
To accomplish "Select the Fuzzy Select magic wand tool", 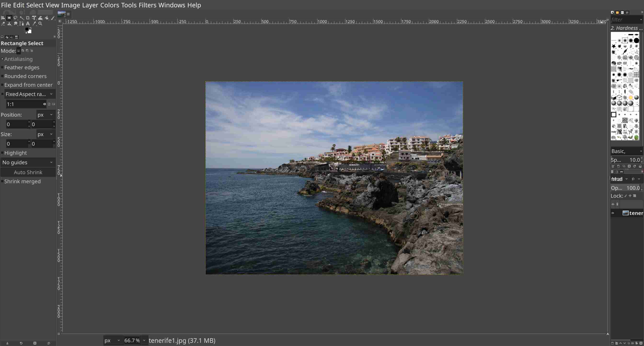I will click(22, 18).
